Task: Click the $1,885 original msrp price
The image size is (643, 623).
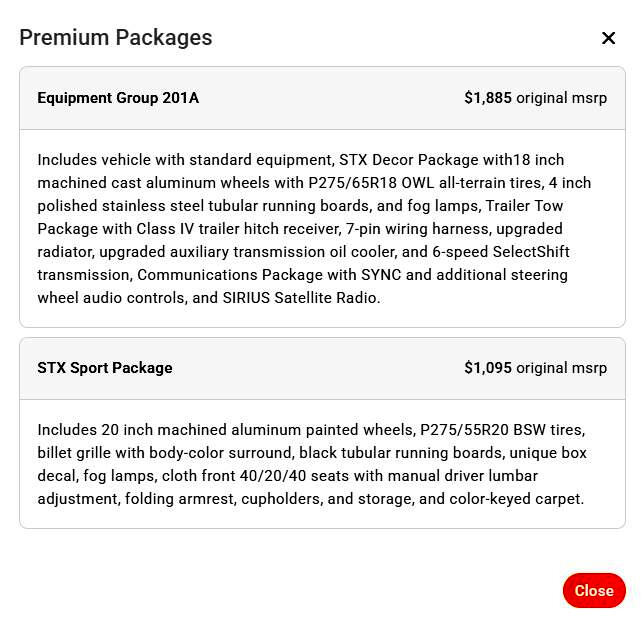Action: click(x=535, y=98)
